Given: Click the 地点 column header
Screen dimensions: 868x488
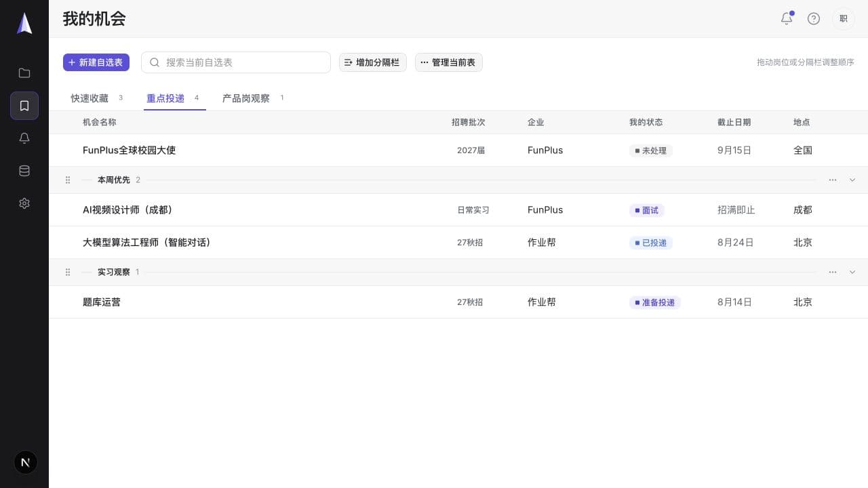Looking at the screenshot, I should (802, 123).
